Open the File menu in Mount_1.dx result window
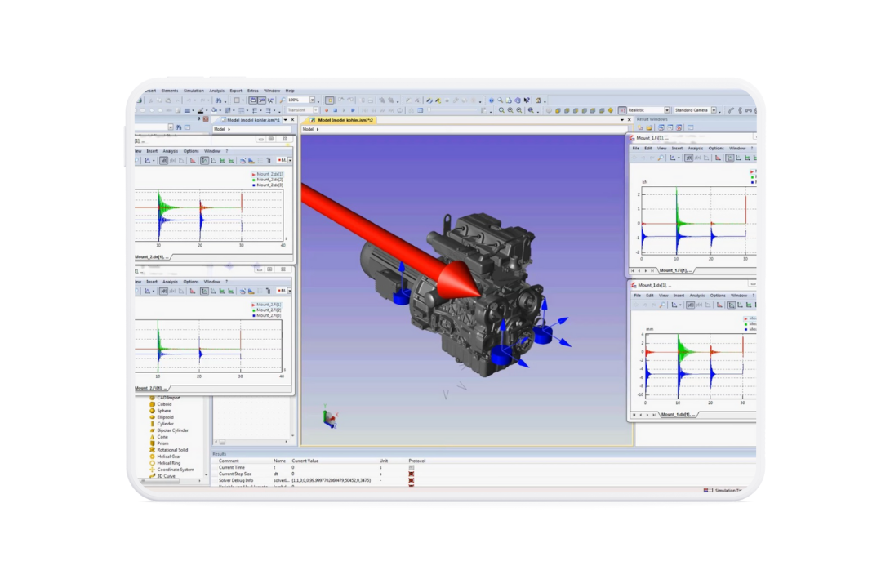This screenshot has width=890, height=588. coord(638,296)
